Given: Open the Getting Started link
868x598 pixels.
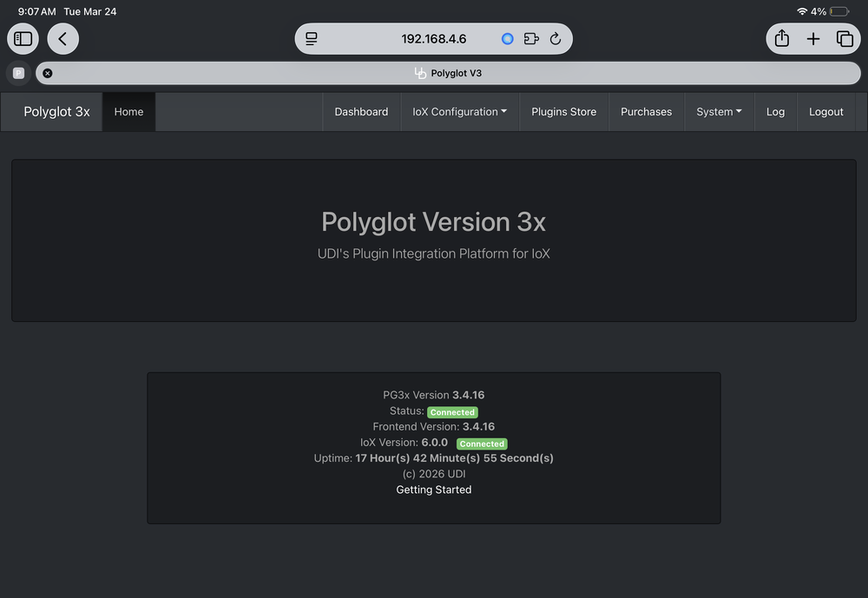Looking at the screenshot, I should pyautogui.click(x=433, y=490).
